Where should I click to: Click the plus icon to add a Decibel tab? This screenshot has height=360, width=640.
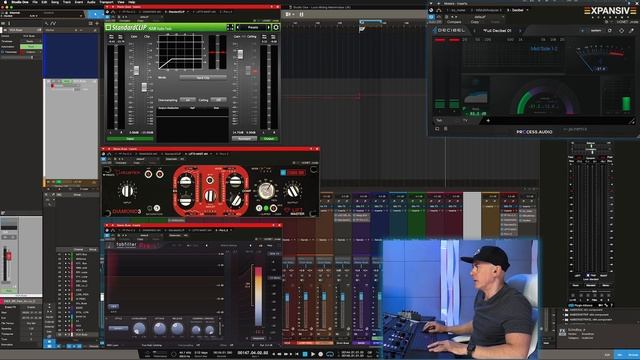pyautogui.click(x=488, y=120)
